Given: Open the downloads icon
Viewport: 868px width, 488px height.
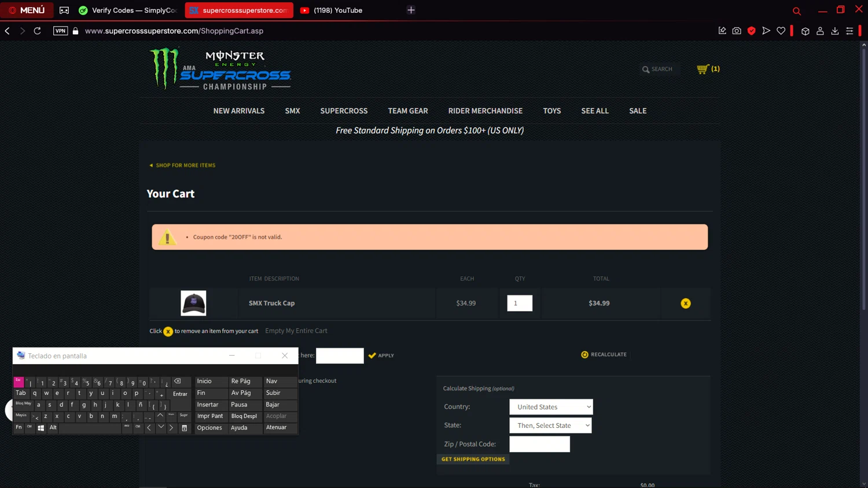Looking at the screenshot, I should pos(835,31).
